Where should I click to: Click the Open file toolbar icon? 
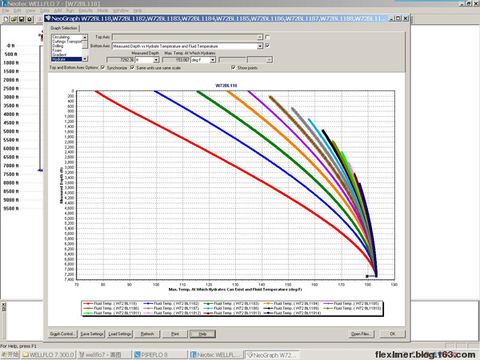(x=14, y=19)
